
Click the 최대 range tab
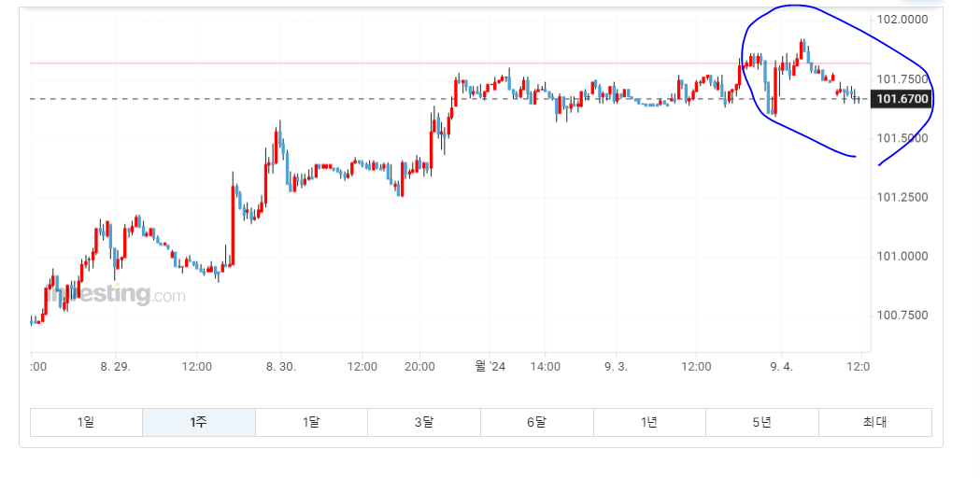pos(874,422)
